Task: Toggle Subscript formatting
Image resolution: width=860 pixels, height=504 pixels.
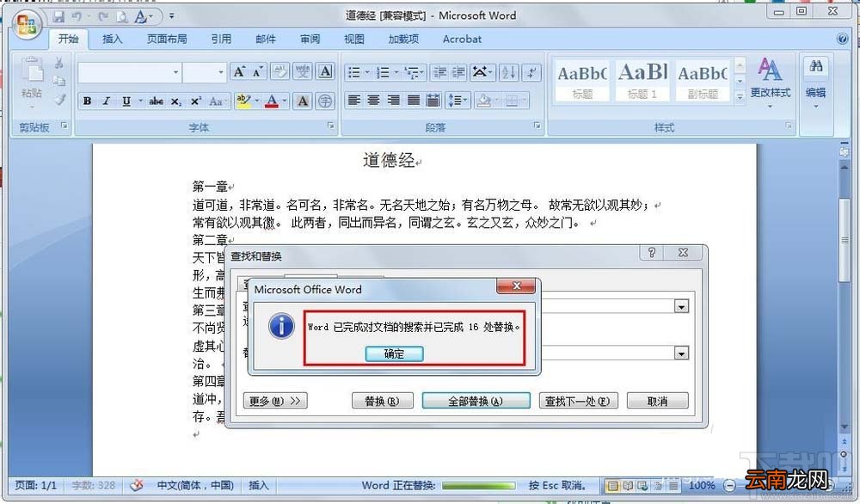Action: 175,101
